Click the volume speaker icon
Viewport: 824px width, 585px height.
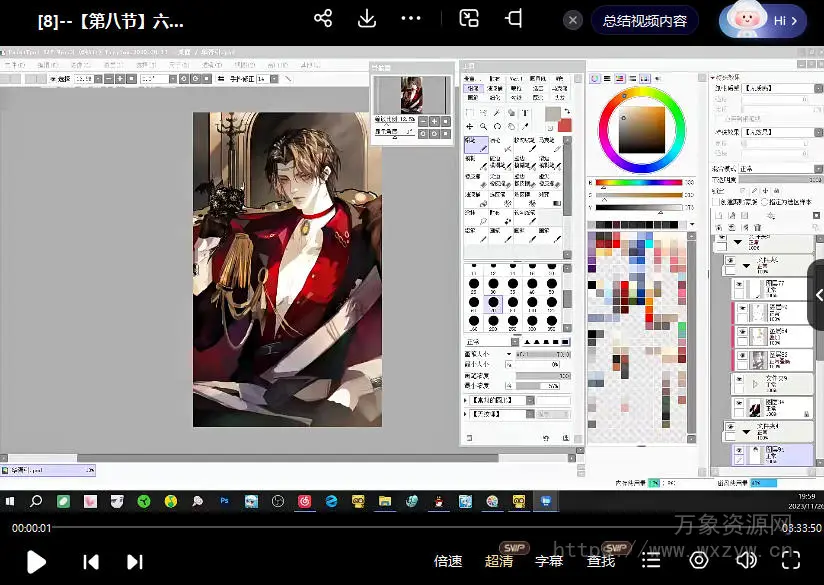(x=746, y=560)
